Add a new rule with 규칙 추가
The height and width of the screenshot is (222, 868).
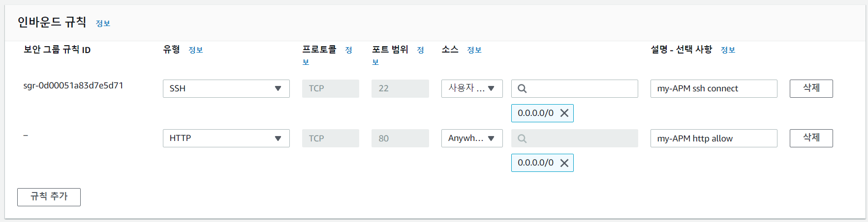(49, 197)
